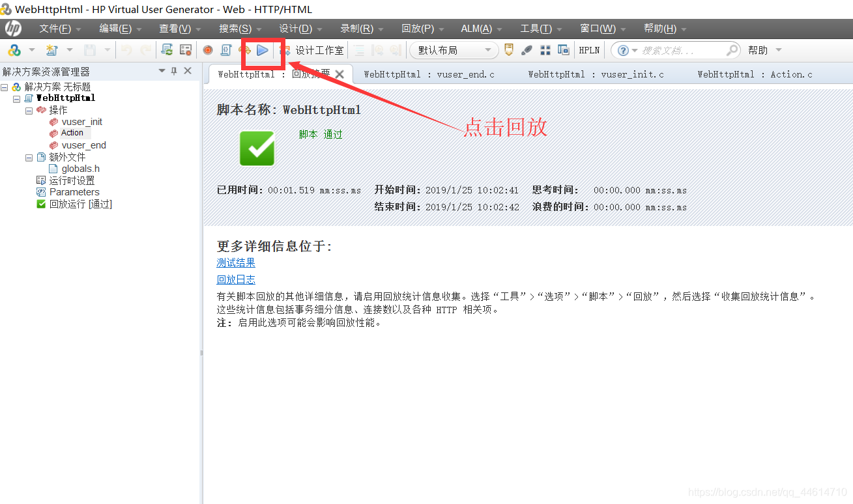Viewport: 853px width, 504px height.
Task: Collapse the 解决方案 无标题 tree node
Action: click(x=5, y=87)
